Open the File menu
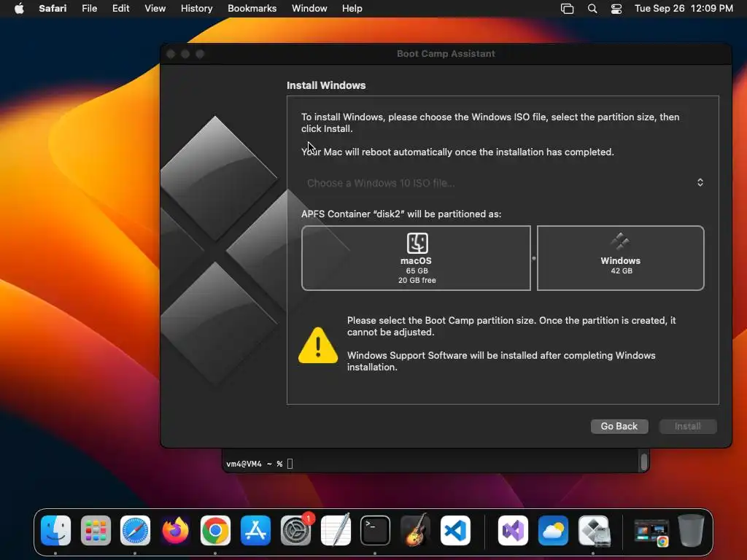 pos(89,9)
